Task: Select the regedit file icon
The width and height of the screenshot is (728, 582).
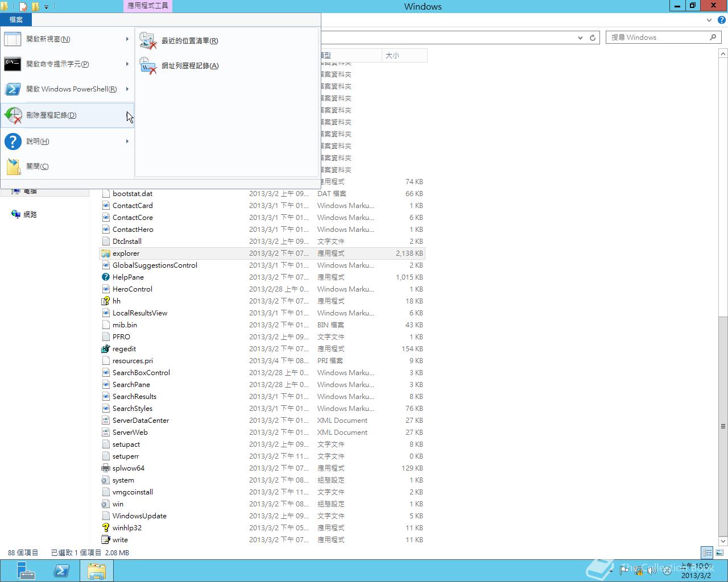Action: point(105,349)
